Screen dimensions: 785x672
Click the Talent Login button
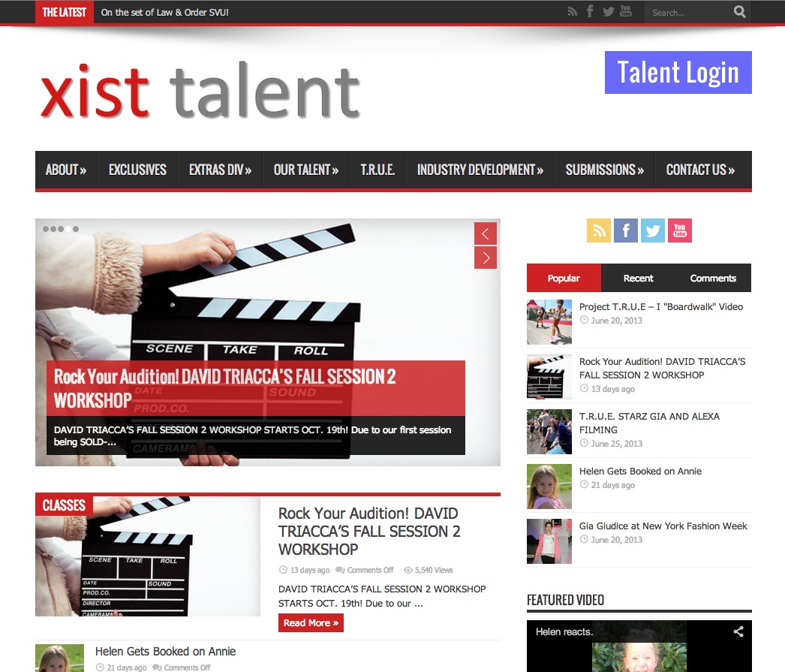678,73
